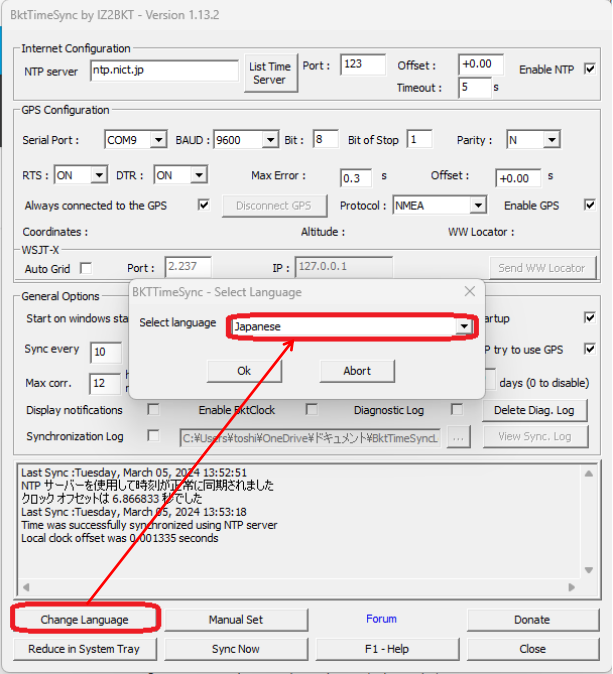Screen dimensions: 613x674
Task: Click the NTP server input field
Action: [x=164, y=70]
